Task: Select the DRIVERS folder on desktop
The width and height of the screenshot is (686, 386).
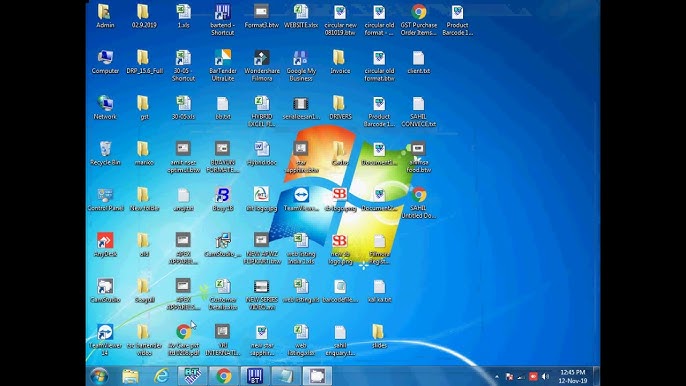Action: (x=340, y=108)
